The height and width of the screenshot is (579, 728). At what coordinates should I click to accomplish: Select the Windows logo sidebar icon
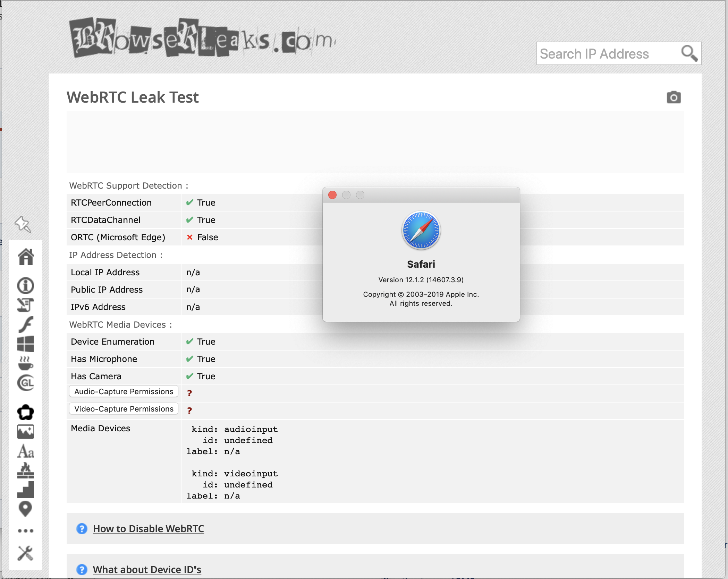(x=26, y=344)
